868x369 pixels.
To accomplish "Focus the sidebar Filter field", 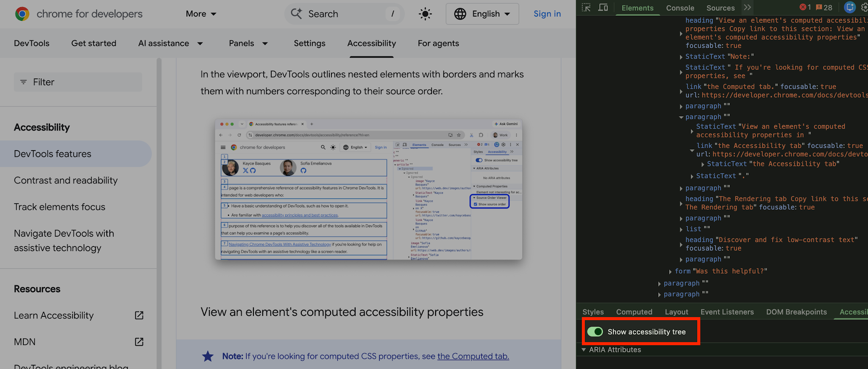I will (78, 82).
